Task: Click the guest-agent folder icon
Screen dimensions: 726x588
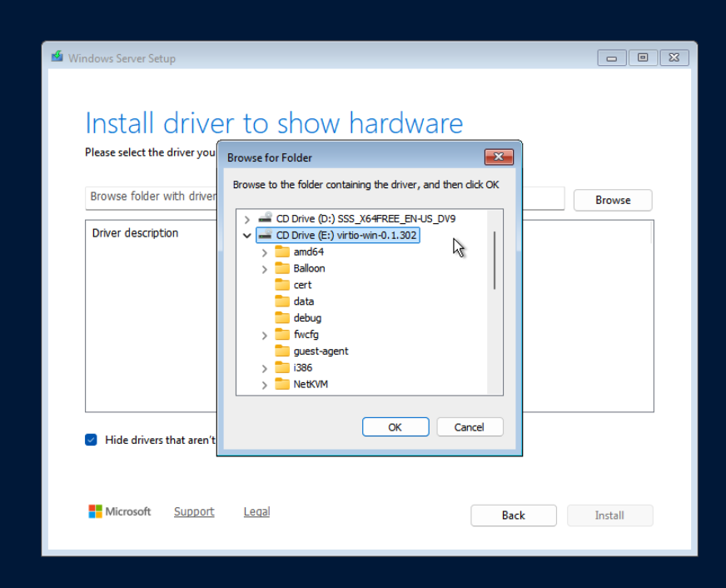Action: (x=282, y=351)
